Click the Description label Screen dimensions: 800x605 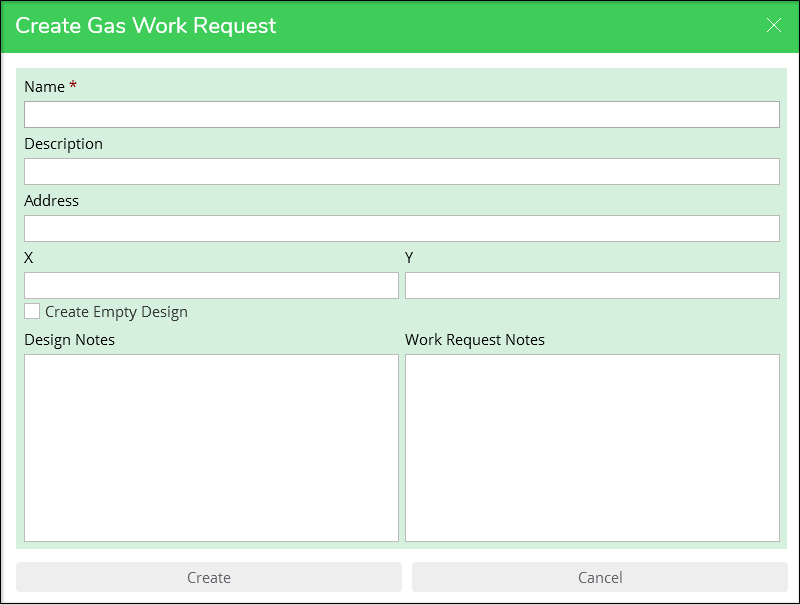(63, 144)
